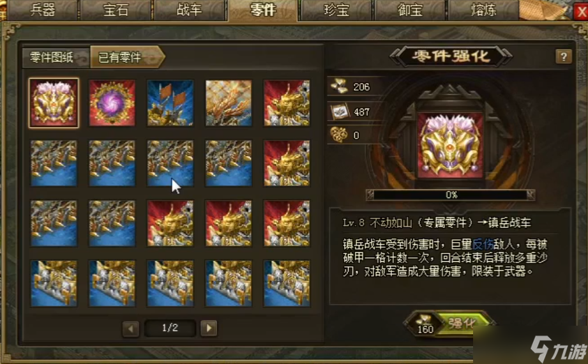The image size is (588, 364).
Task: Click the golden knot resource icon showing 0
Action: tap(338, 135)
